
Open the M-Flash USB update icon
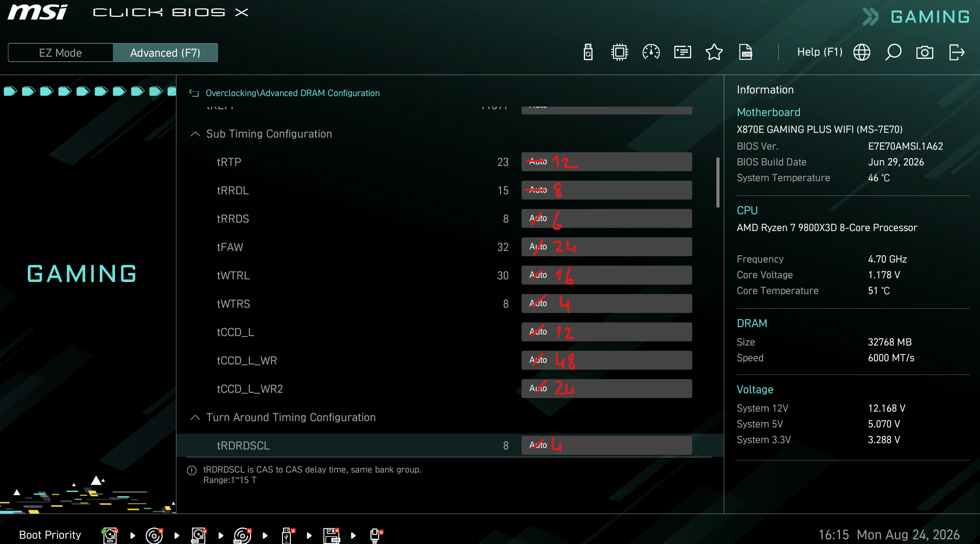588,53
